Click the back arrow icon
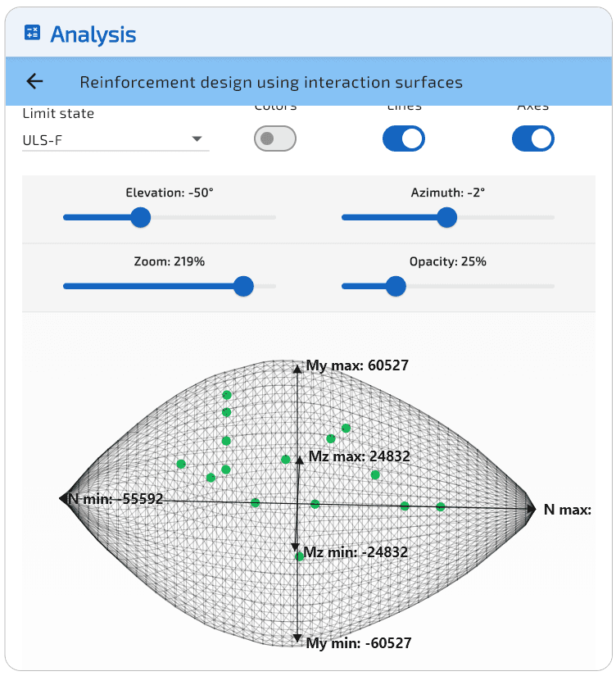 click(34, 81)
